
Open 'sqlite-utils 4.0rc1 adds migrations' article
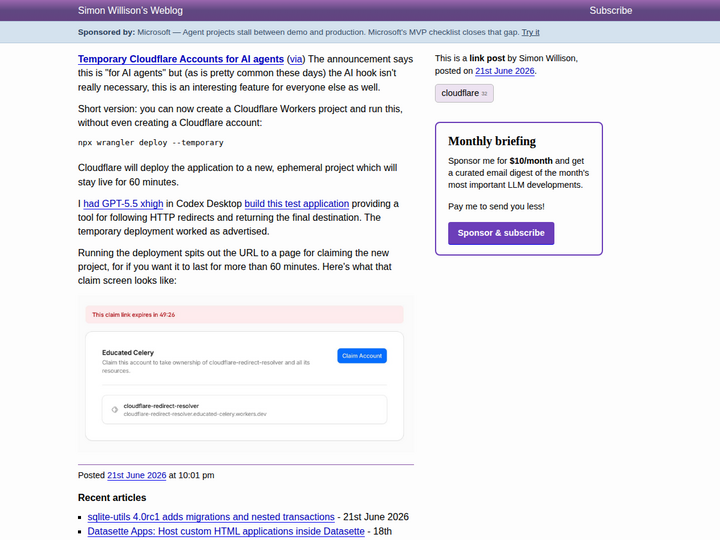[x=211, y=517]
